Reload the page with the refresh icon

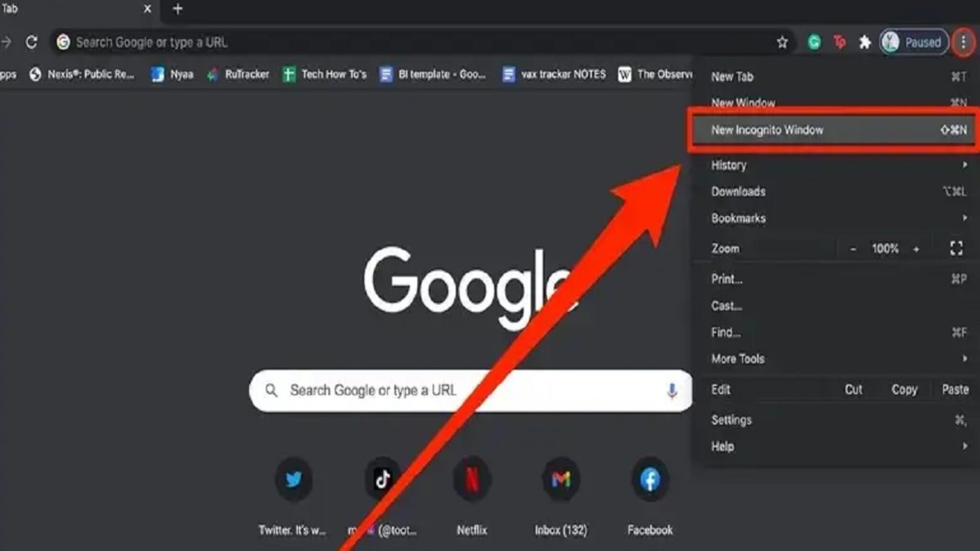tap(32, 42)
